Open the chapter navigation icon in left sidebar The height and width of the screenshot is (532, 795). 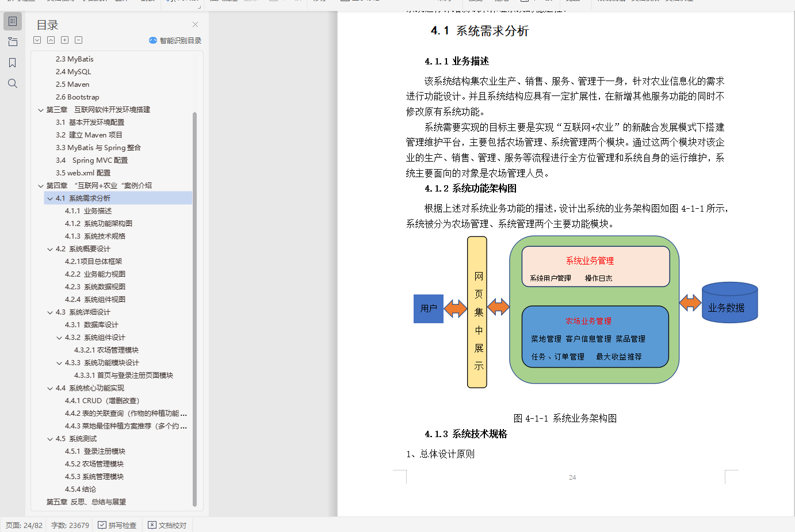(x=13, y=42)
